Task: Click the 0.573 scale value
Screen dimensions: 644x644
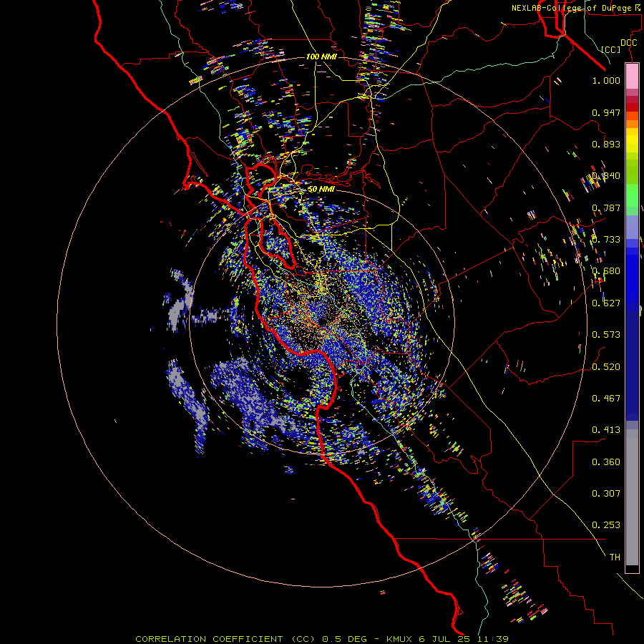Action: click(606, 335)
